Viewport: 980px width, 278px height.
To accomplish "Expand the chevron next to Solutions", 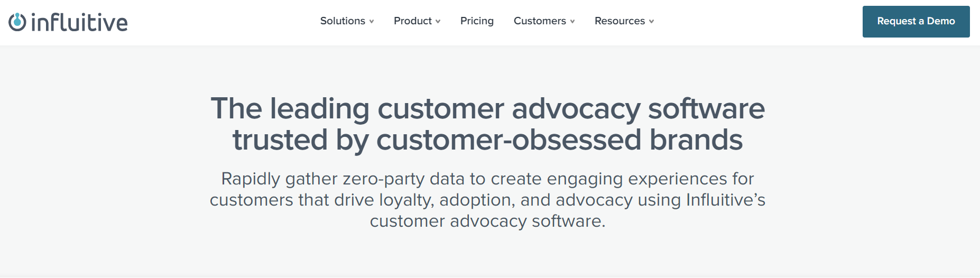I will coord(372,22).
